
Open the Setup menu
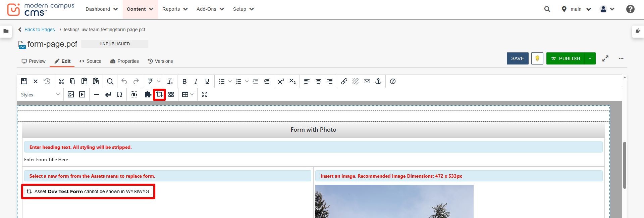244,9
